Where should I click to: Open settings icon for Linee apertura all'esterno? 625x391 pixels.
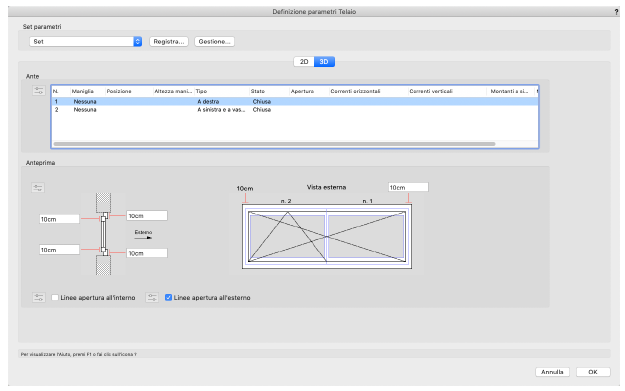click(x=152, y=297)
